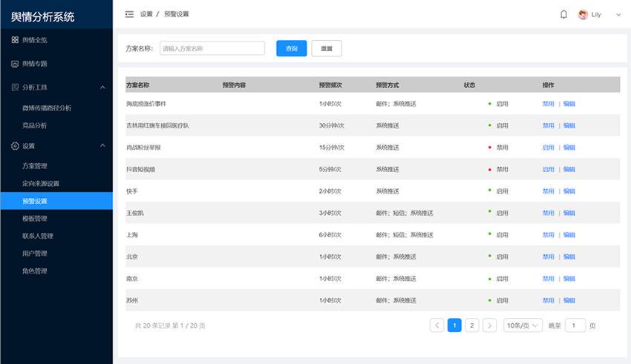
Task: Click the blue 查询 button
Action: click(291, 49)
